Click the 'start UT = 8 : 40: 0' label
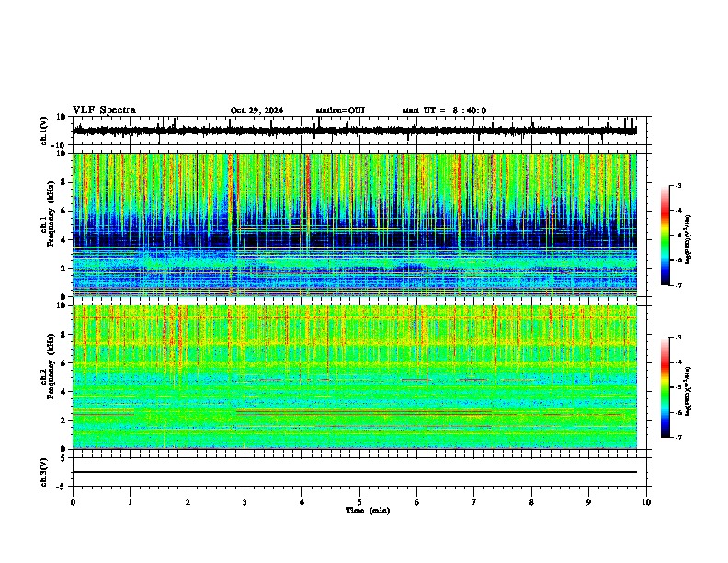Viewport: 728px width, 563px height. [444, 110]
